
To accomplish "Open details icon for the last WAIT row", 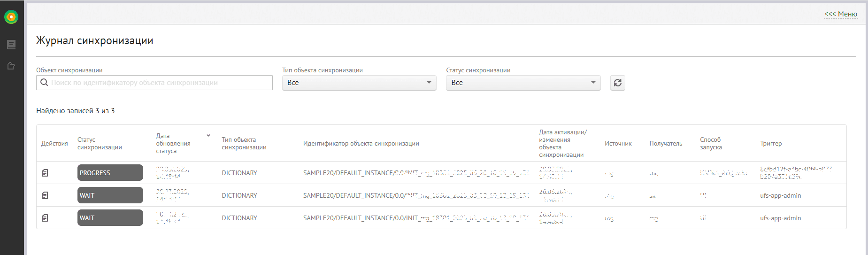I will (x=45, y=218).
